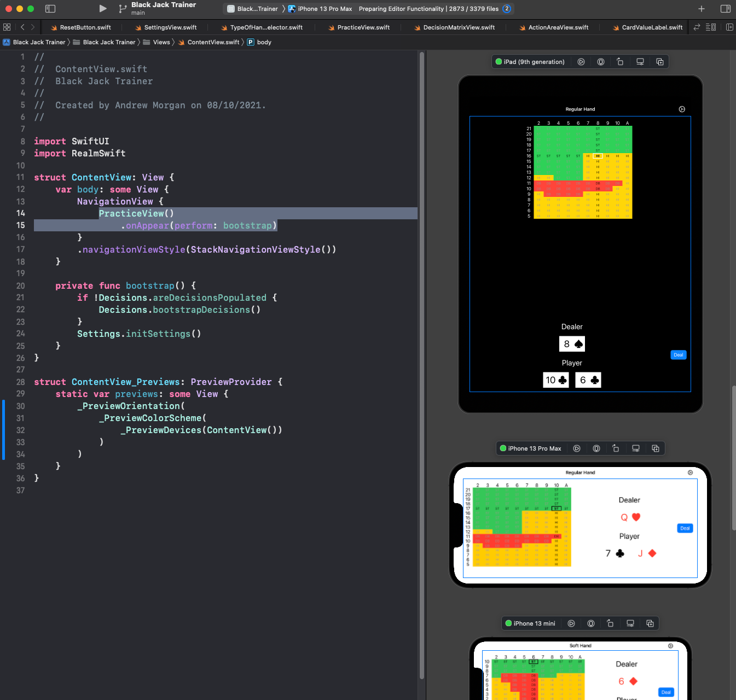
Task: Select iPhone 13 mini preview label
Action: tap(530, 623)
